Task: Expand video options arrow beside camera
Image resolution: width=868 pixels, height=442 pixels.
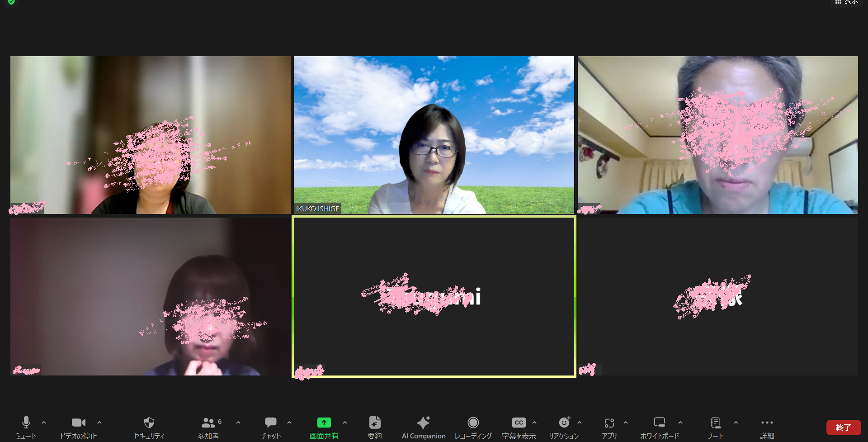Action: 99,423
